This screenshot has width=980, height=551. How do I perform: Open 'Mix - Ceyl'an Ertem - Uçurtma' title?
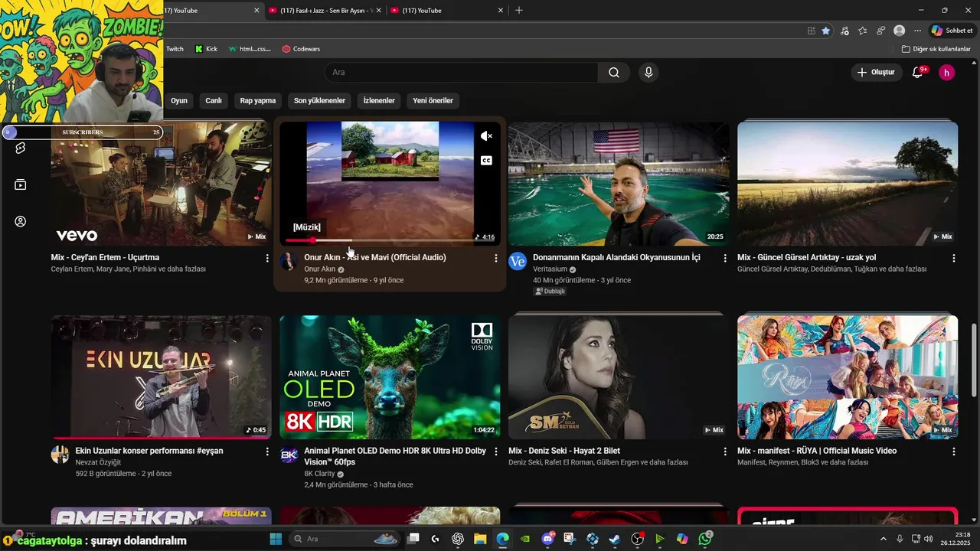point(105,258)
